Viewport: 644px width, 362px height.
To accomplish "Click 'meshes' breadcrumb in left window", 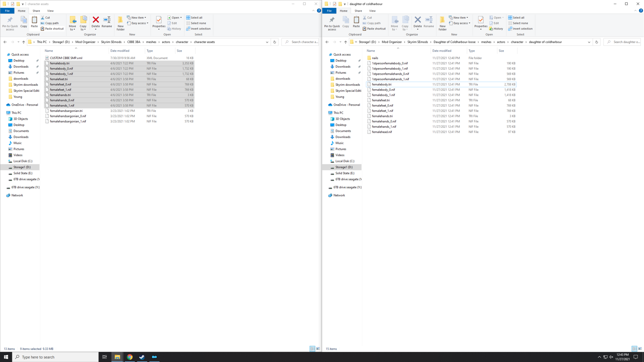I will pos(151,42).
